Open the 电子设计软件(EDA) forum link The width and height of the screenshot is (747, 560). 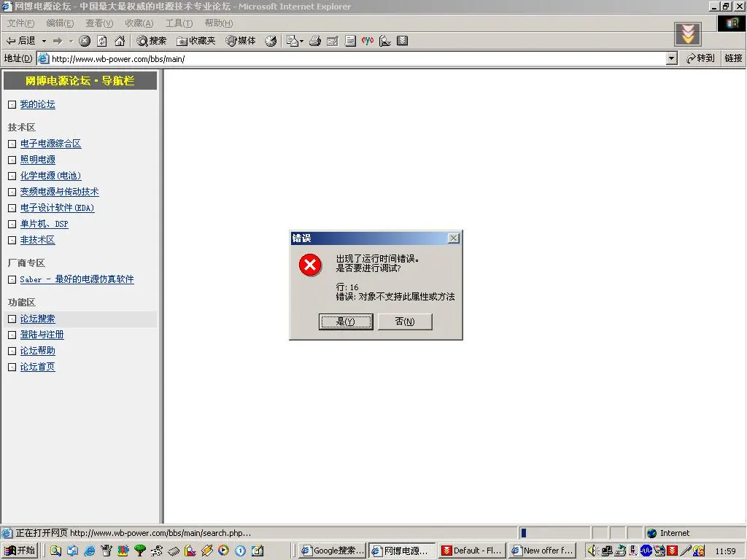click(57, 208)
